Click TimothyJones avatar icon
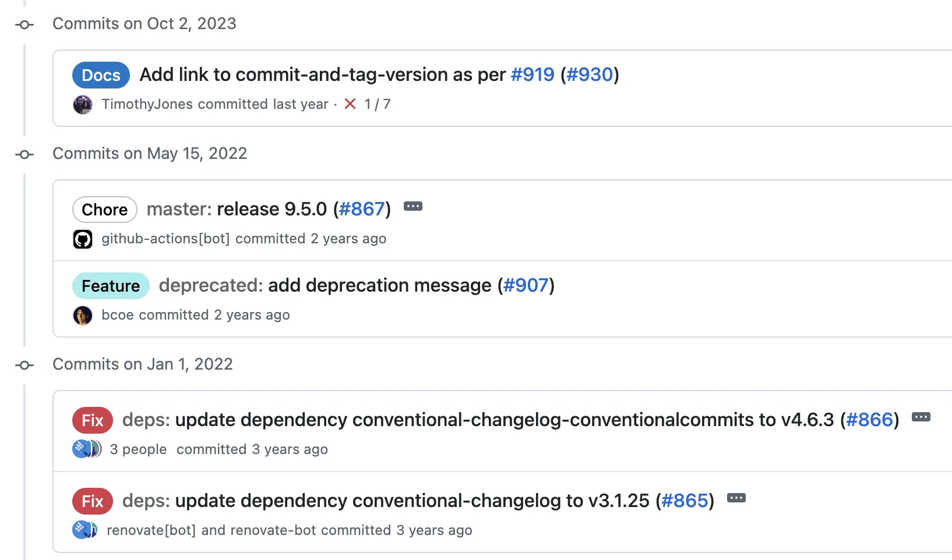This screenshot has height=560, width=952. [83, 105]
